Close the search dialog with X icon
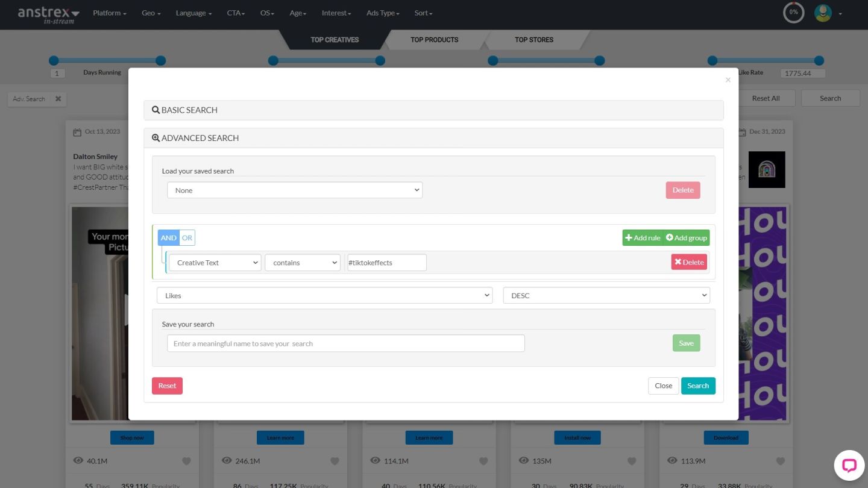Screen dimensions: 868x488 pyautogui.click(x=728, y=80)
